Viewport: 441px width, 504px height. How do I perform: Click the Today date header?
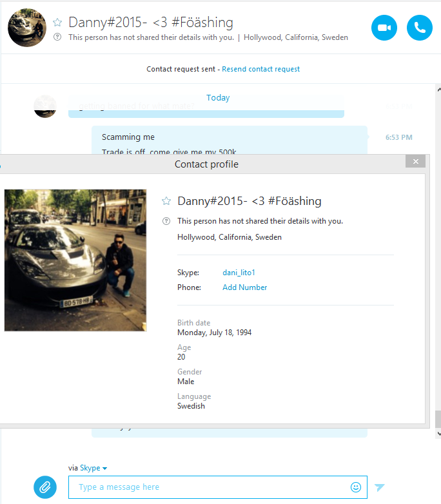pos(218,98)
